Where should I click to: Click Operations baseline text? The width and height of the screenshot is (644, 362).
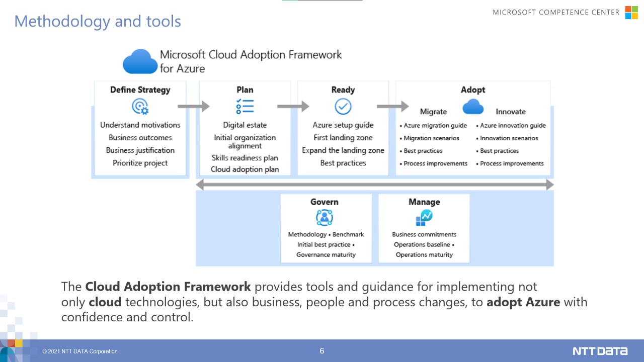point(424,245)
